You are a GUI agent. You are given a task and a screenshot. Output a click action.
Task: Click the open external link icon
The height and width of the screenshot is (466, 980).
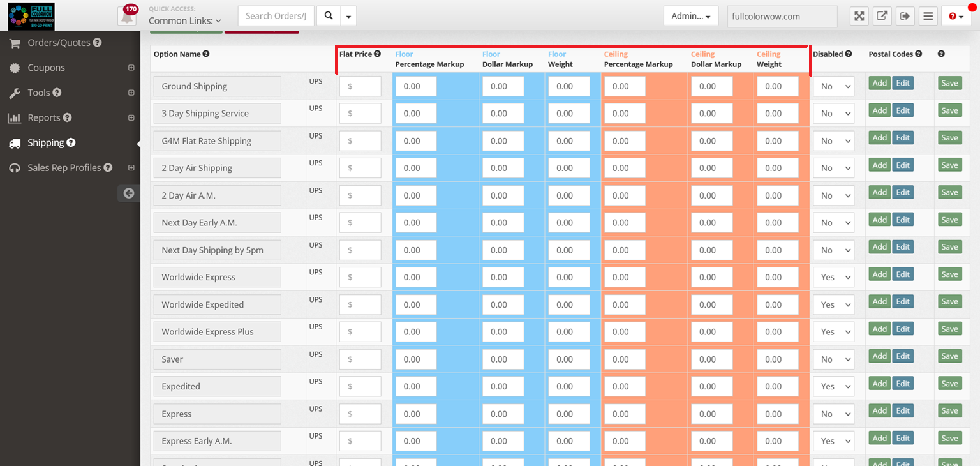[x=882, y=16]
